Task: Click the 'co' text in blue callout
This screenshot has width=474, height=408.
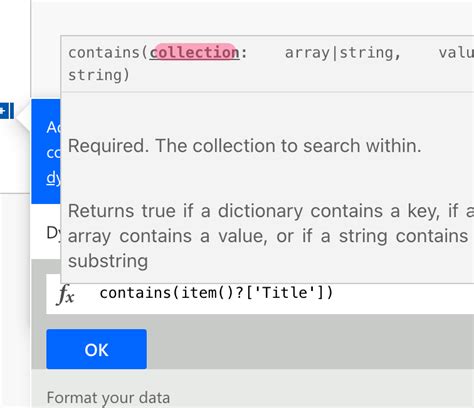Action: coord(53,153)
